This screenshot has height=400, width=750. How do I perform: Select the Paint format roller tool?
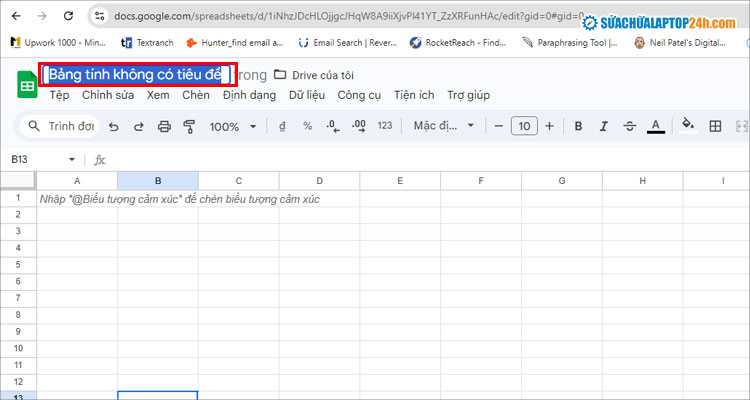coord(190,126)
